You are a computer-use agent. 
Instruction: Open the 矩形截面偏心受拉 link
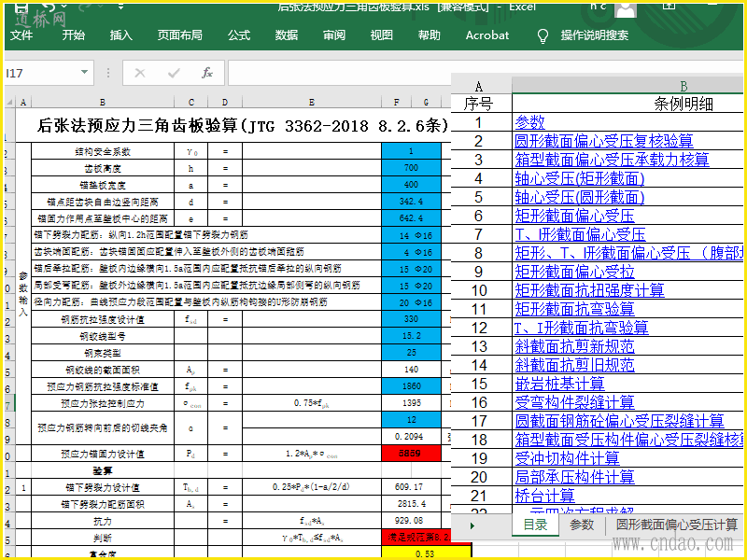coord(574,272)
